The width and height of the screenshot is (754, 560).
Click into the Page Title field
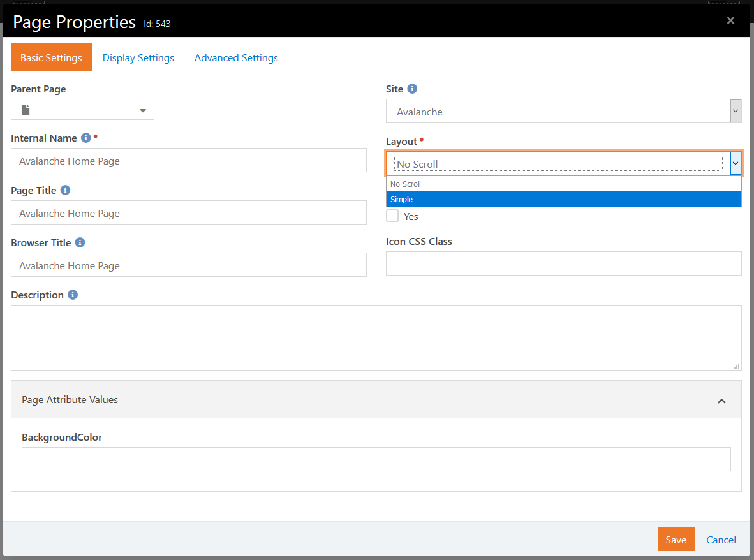(189, 212)
